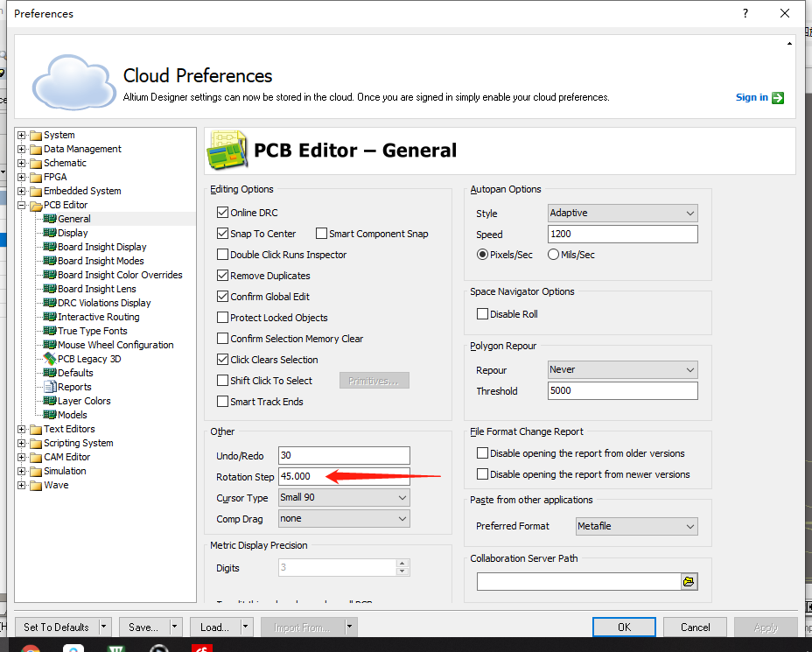Click the DRC Violations Display page icon
The height and width of the screenshot is (652, 812).
tap(50, 303)
